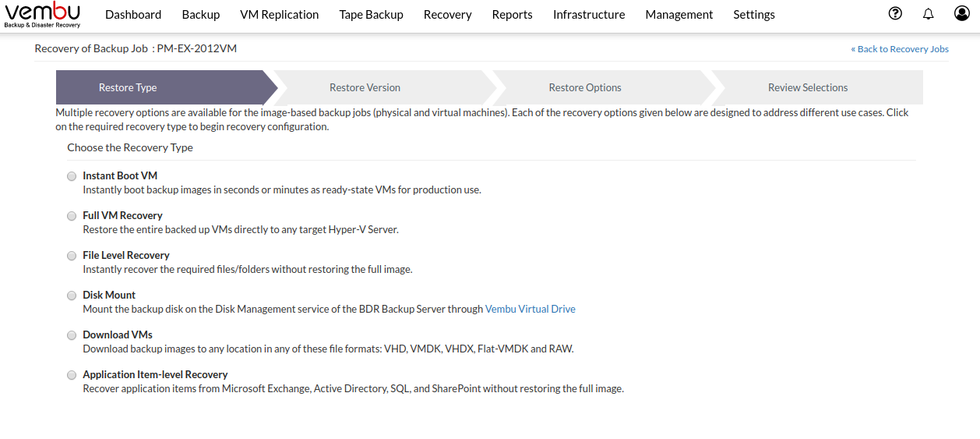The height and width of the screenshot is (439, 980).
Task: Open the help question mark icon
Action: tap(895, 13)
